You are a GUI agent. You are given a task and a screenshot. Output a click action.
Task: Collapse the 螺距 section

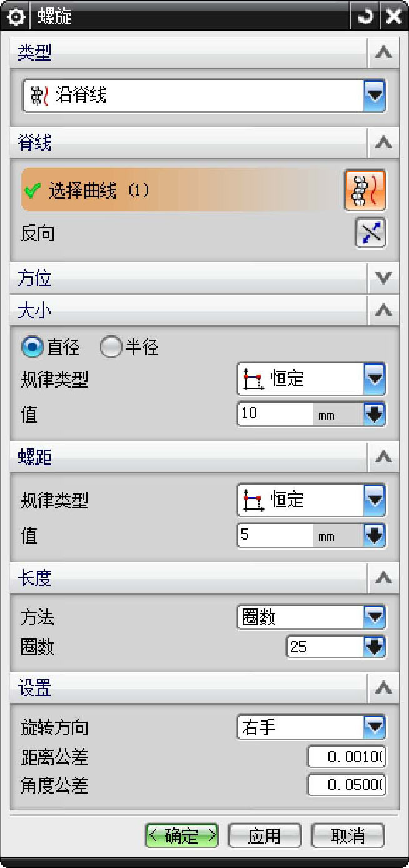(383, 458)
